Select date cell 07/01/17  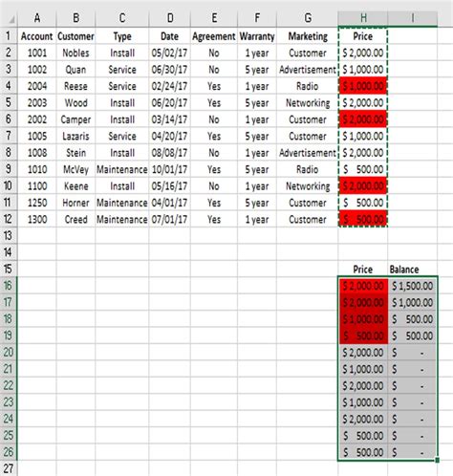(x=170, y=219)
